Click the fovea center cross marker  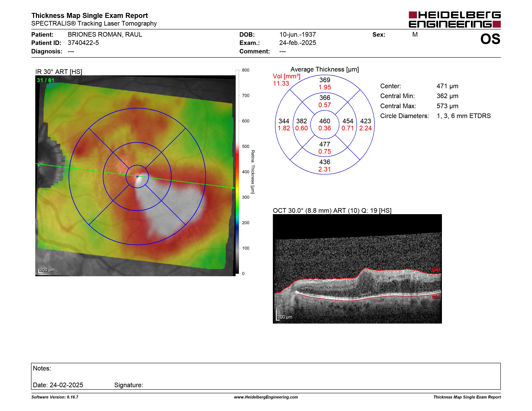tap(137, 176)
